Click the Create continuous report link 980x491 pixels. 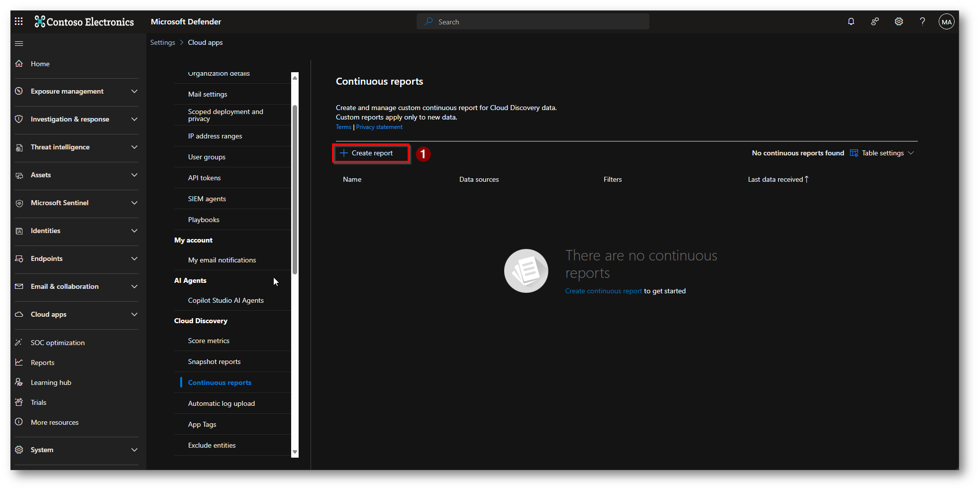[x=603, y=291]
